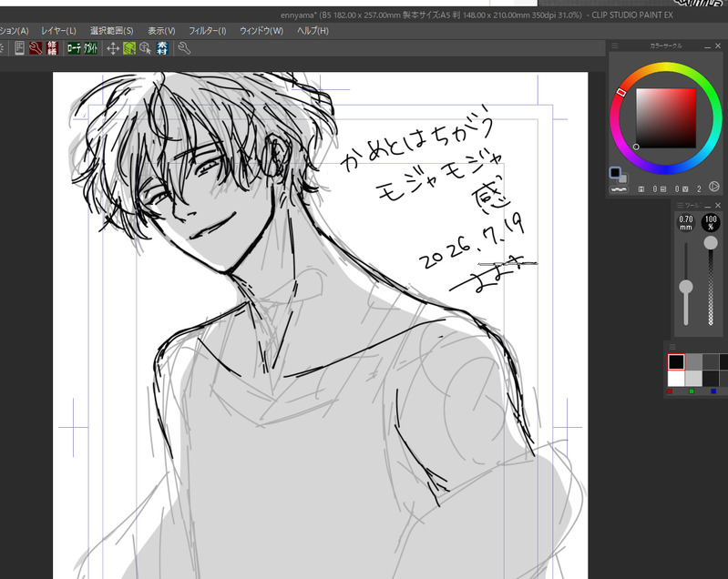
Task: Click the tablet/page device icon in the command bar
Action: click(x=19, y=47)
